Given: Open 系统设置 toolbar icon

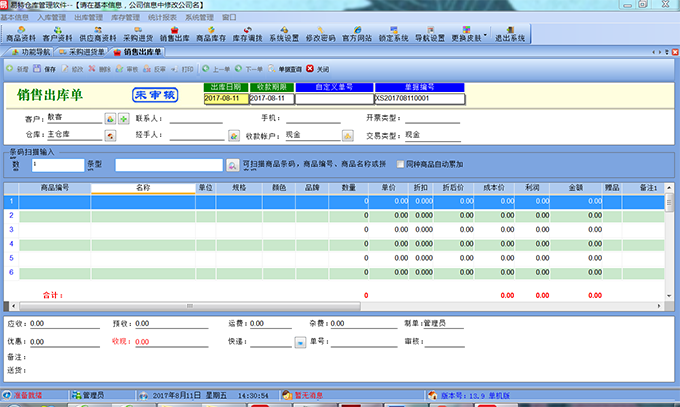Looking at the screenshot, I should [x=284, y=34].
